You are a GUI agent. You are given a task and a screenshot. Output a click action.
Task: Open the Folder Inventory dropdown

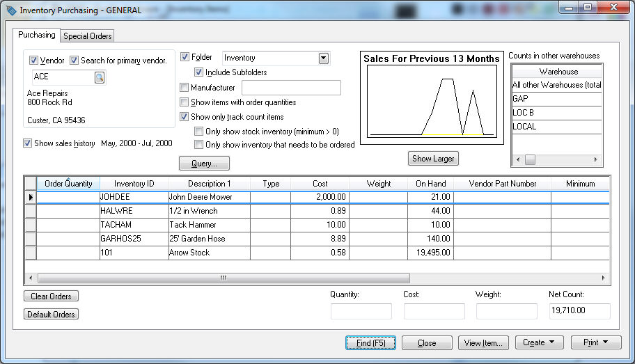click(323, 58)
